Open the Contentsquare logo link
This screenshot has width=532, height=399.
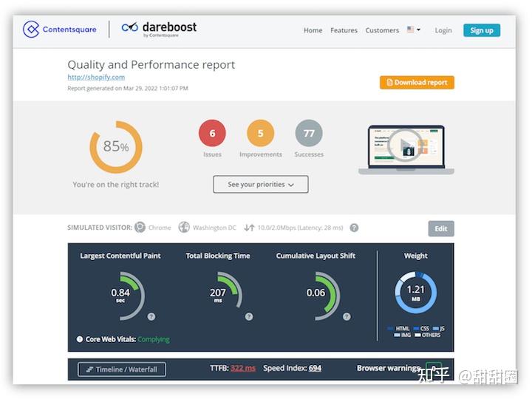point(60,30)
